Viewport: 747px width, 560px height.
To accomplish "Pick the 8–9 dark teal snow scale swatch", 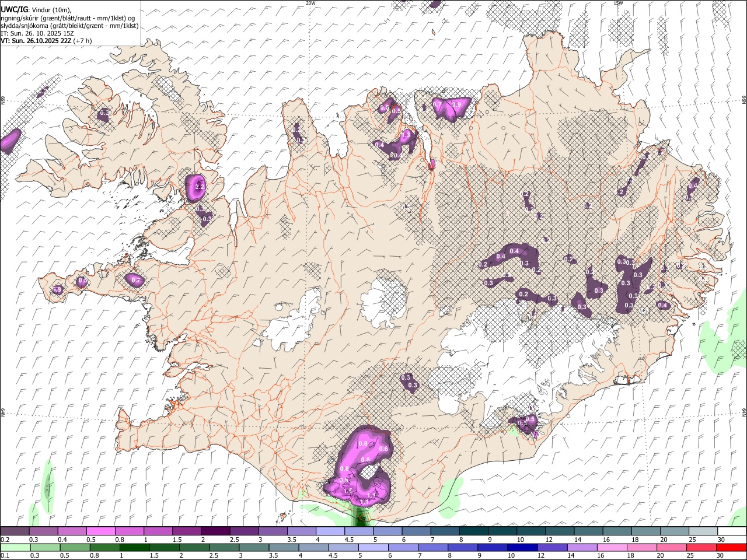I will pyautogui.click(x=473, y=531).
